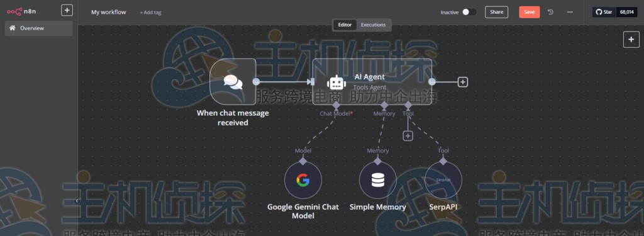The image size is (644, 236).
Task: Collapse the left sidebar chevron
Action: [x=77, y=201]
